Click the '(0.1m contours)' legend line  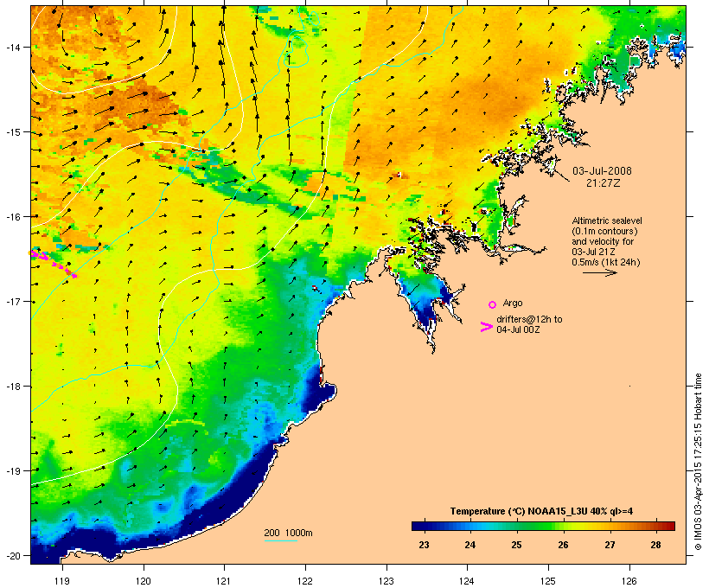(x=604, y=231)
